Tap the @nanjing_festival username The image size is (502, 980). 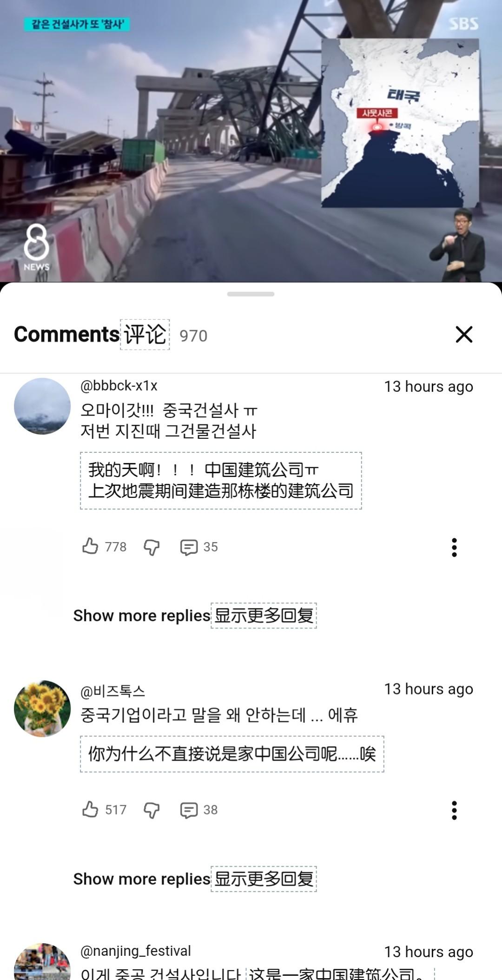pos(136,951)
